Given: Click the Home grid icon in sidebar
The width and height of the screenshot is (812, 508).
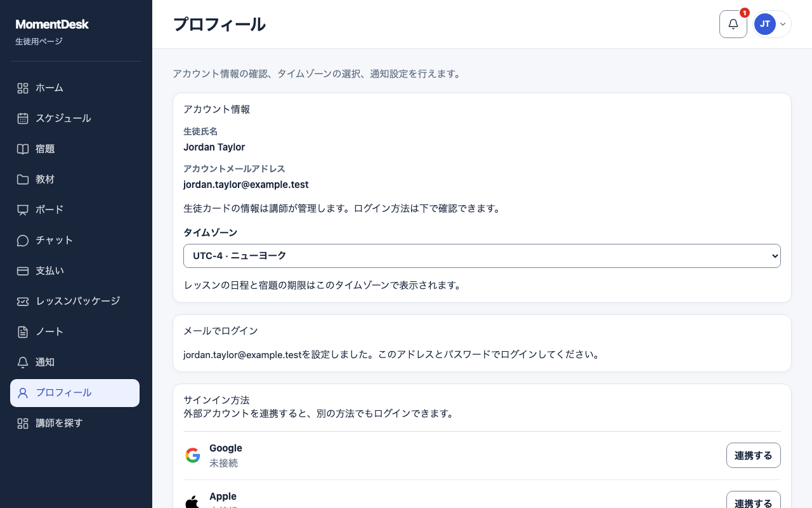Looking at the screenshot, I should pos(23,88).
